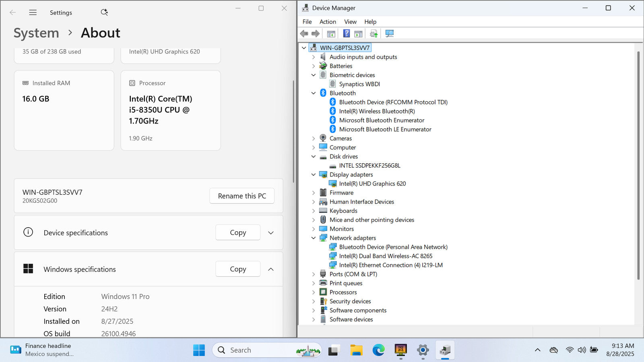Open Settings navigation hamburger menu
644x362 pixels.
point(33,12)
